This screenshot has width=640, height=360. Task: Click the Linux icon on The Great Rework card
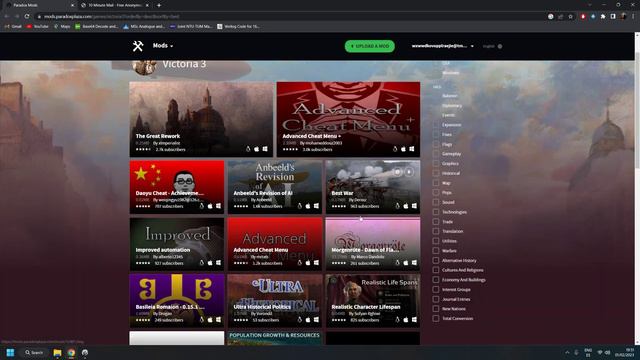point(248,149)
